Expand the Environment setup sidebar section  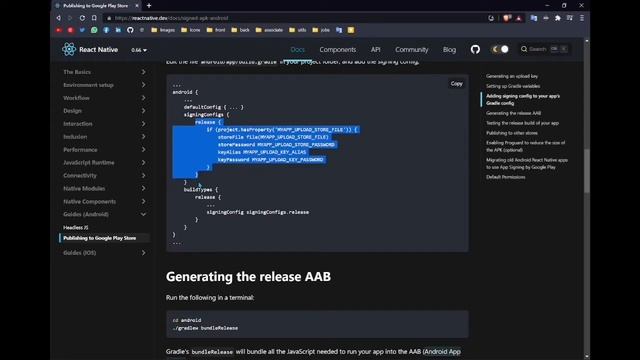[104, 85]
